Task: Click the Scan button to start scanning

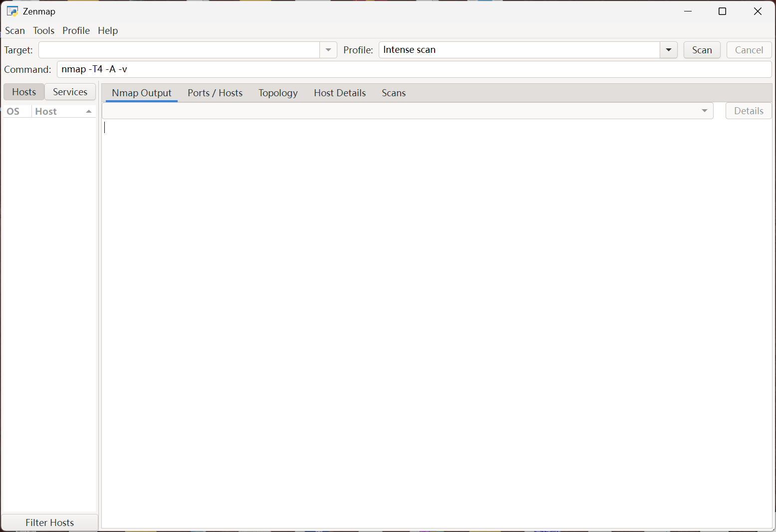Action: point(702,50)
